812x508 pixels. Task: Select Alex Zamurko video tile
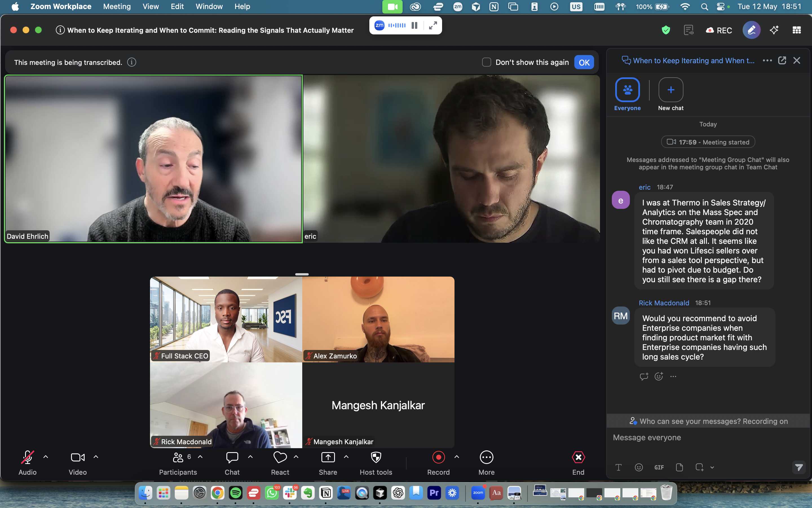point(378,319)
